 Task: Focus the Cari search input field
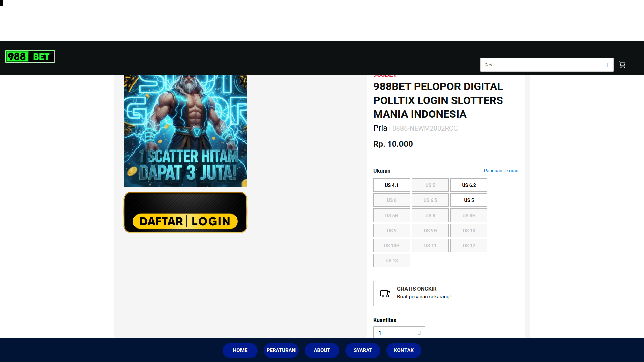coord(539,65)
